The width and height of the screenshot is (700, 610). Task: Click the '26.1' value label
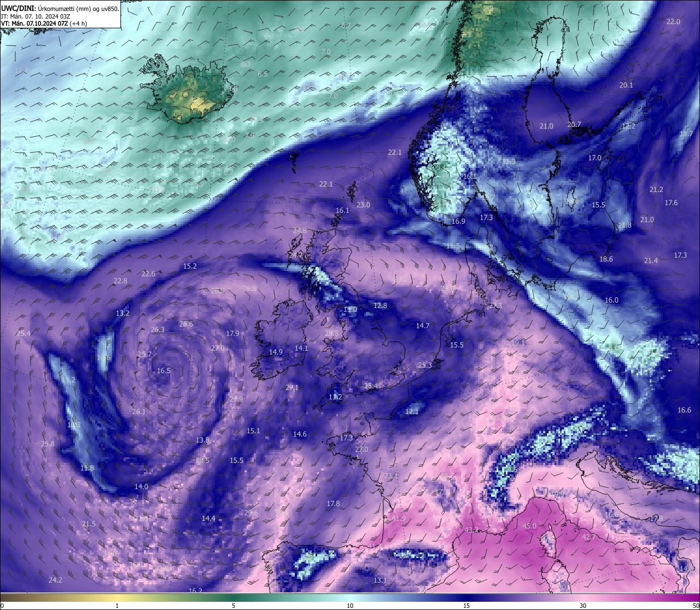[139, 411]
